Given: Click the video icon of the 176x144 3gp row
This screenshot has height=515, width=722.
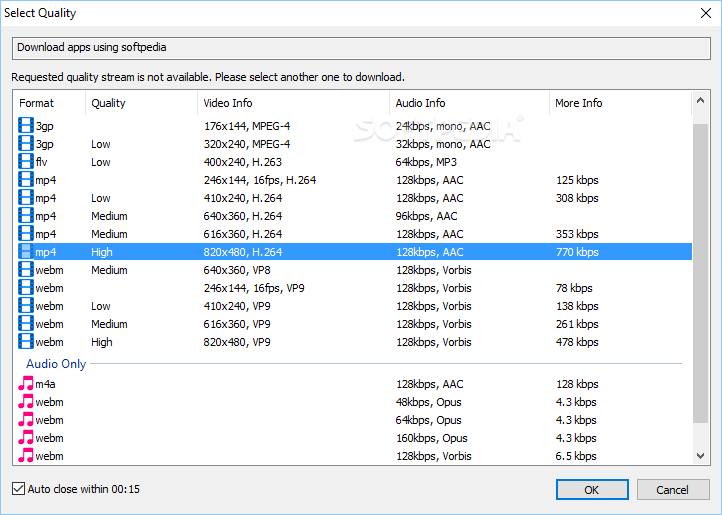Looking at the screenshot, I should [26, 126].
